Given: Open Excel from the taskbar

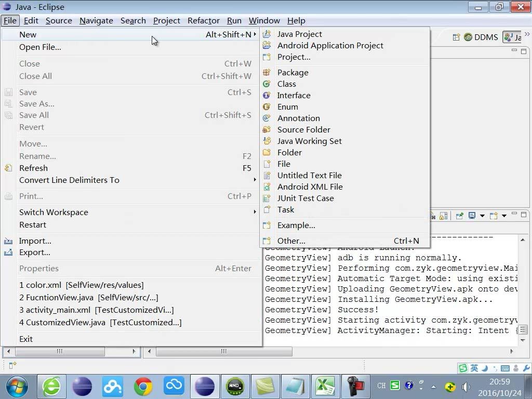Looking at the screenshot, I should [325, 386].
